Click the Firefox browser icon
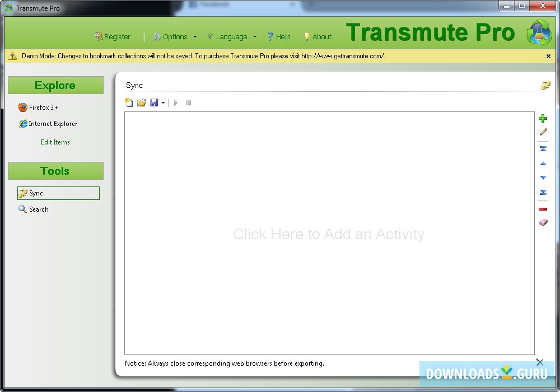 pyautogui.click(x=23, y=107)
